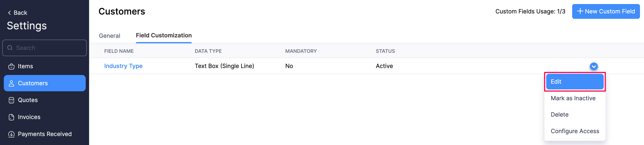Image resolution: width=644 pixels, height=145 pixels.
Task: Select Mark as Inactive option
Action: tap(573, 98)
